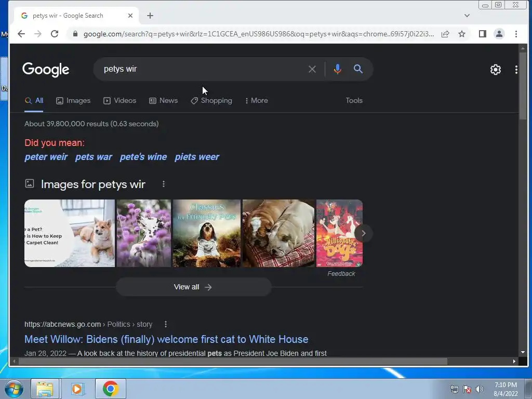Open the taskbar clock and date
532x399 pixels.
point(506,389)
